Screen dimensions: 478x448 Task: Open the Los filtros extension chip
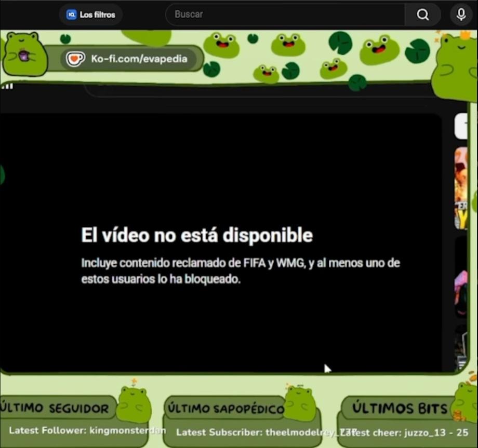pos(91,15)
